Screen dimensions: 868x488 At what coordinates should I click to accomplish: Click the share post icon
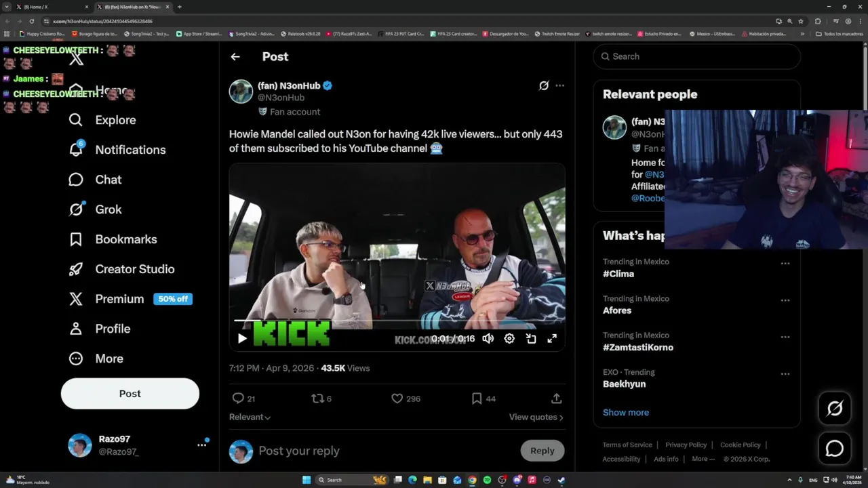[x=556, y=399]
